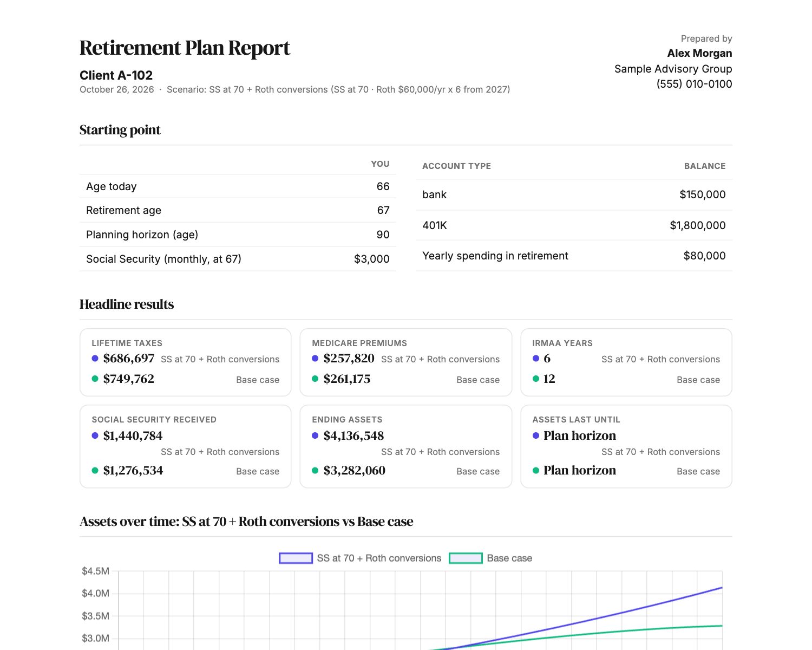Click base case Medicare premiums $261,175
Screen dimensions: 812x650
coord(347,379)
